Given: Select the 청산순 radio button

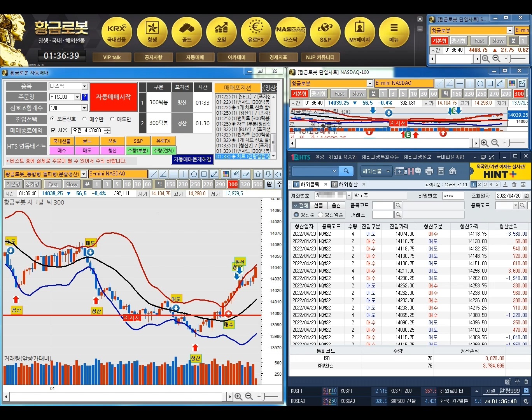Looking at the screenshot, I should 296,215.
